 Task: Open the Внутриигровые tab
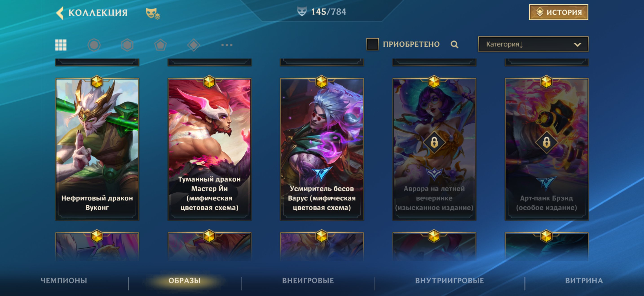[x=450, y=281]
